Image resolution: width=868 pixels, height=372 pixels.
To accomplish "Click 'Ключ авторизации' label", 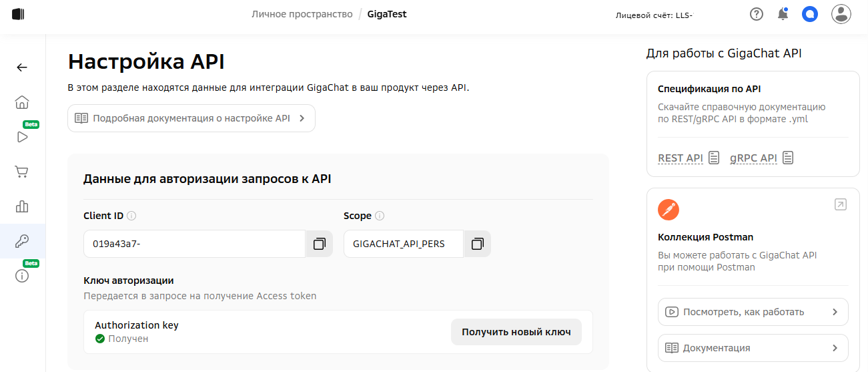I will 129,281.
